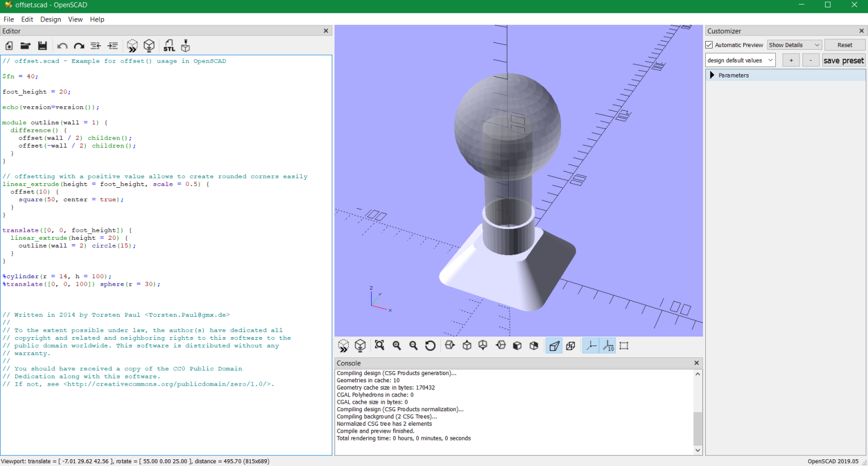This screenshot has height=466, width=868.
Task: Toggle the Show Scale Markers icon
Action: [x=607, y=346]
